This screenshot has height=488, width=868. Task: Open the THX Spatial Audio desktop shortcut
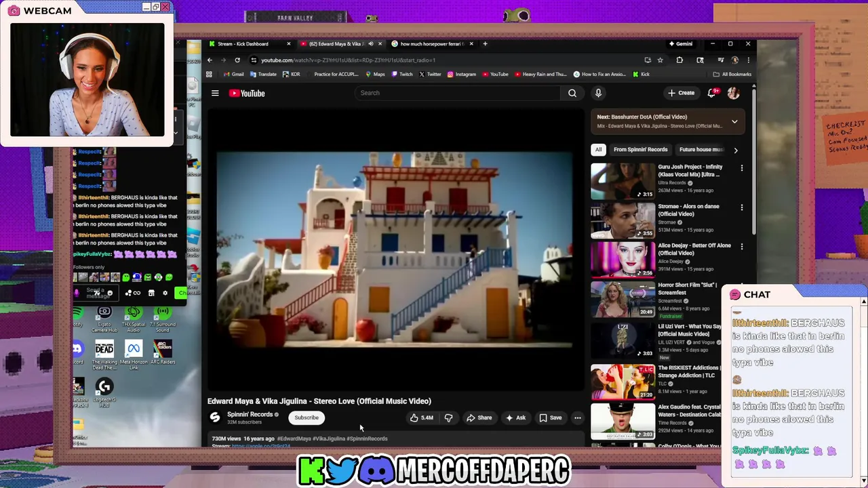(x=134, y=319)
